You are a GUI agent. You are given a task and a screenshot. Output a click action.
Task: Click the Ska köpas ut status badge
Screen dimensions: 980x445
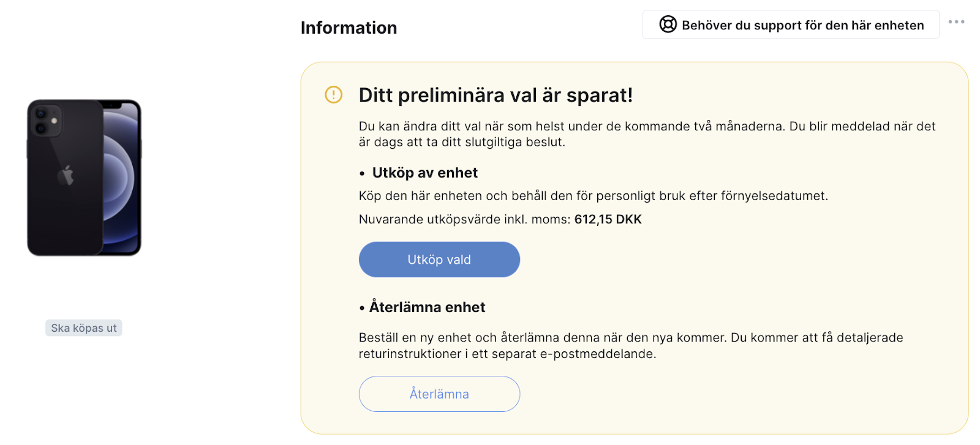[84, 328]
